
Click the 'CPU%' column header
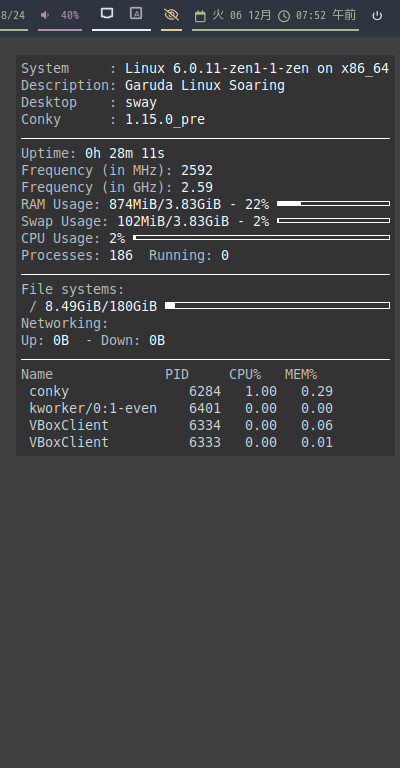tap(245, 375)
